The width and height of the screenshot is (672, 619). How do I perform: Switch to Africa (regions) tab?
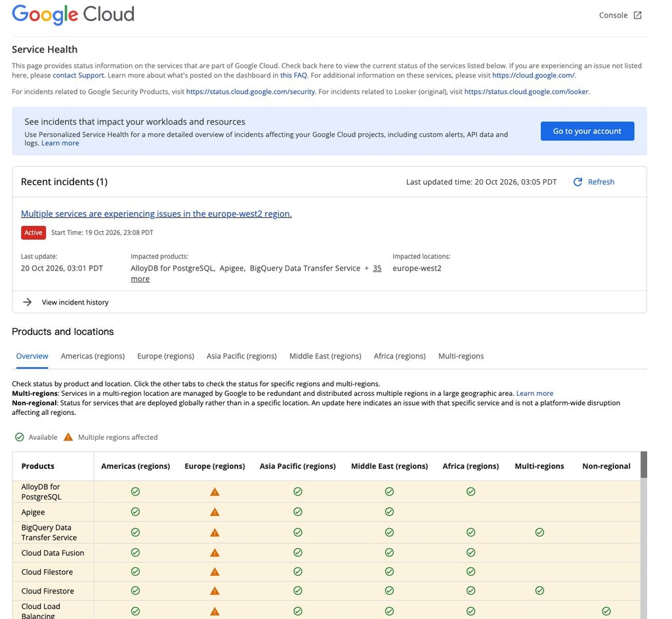(400, 356)
